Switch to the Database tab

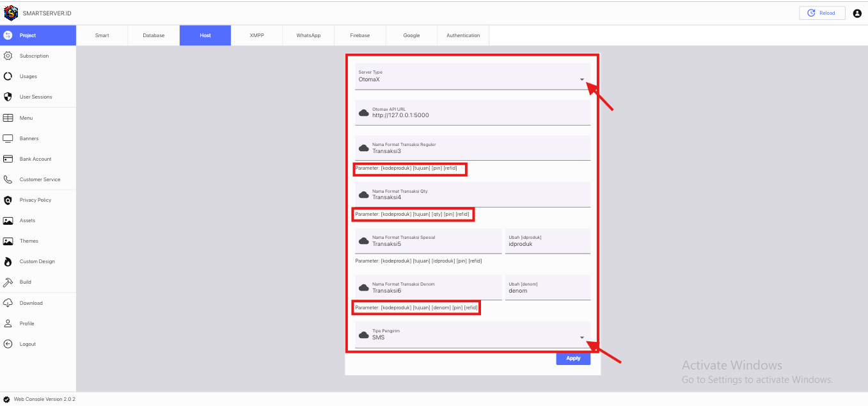click(154, 35)
